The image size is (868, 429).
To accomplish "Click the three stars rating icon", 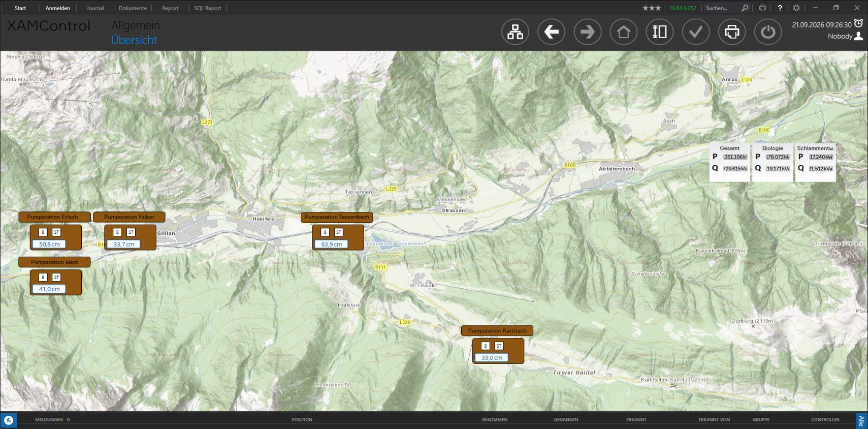I will point(652,8).
